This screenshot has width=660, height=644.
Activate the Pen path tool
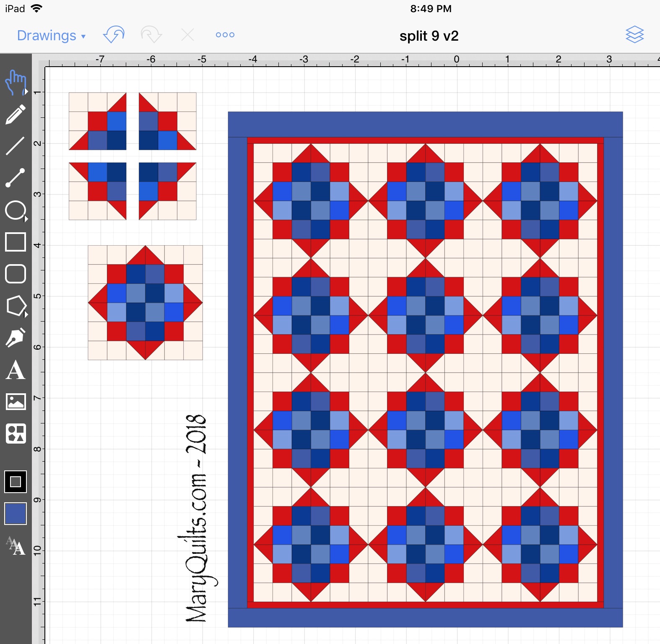tap(15, 338)
